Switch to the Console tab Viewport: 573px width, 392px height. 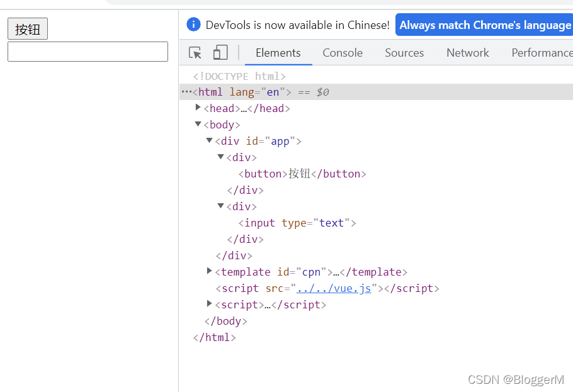(x=343, y=53)
